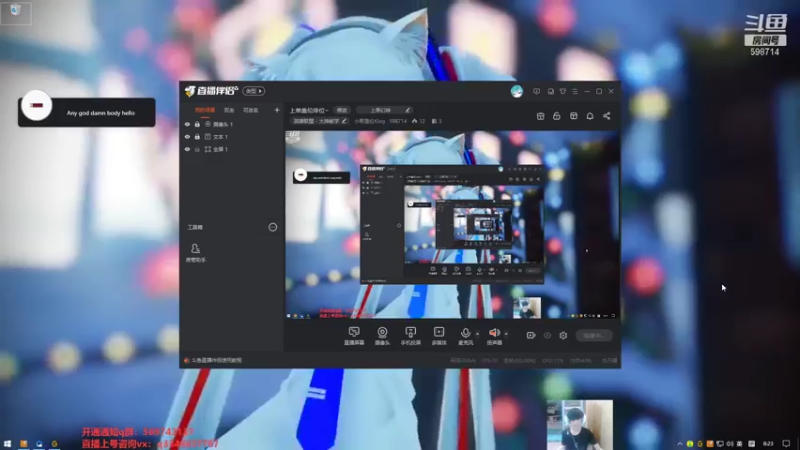Screen dimensions: 800x450
Task: Open the Windows Start button
Action: click(7, 444)
